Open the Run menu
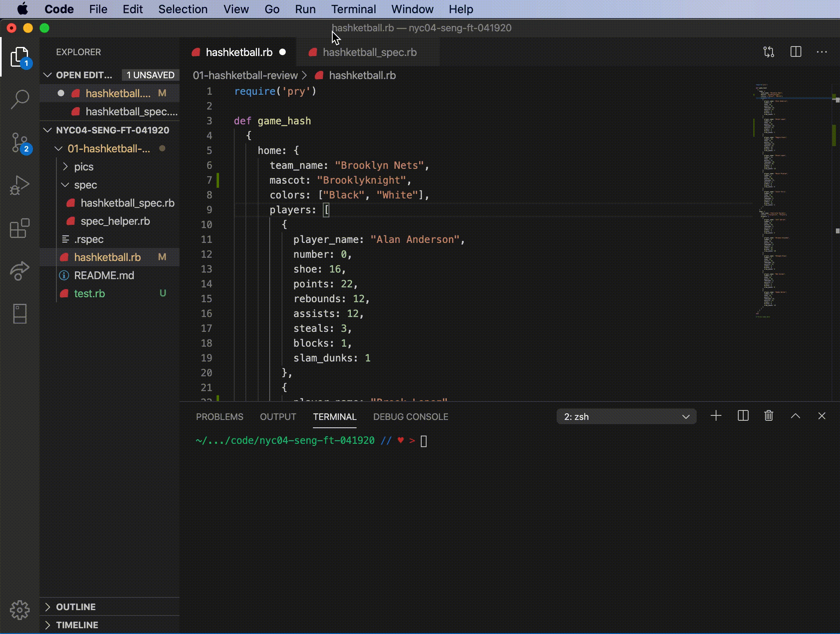The image size is (840, 634). click(305, 9)
